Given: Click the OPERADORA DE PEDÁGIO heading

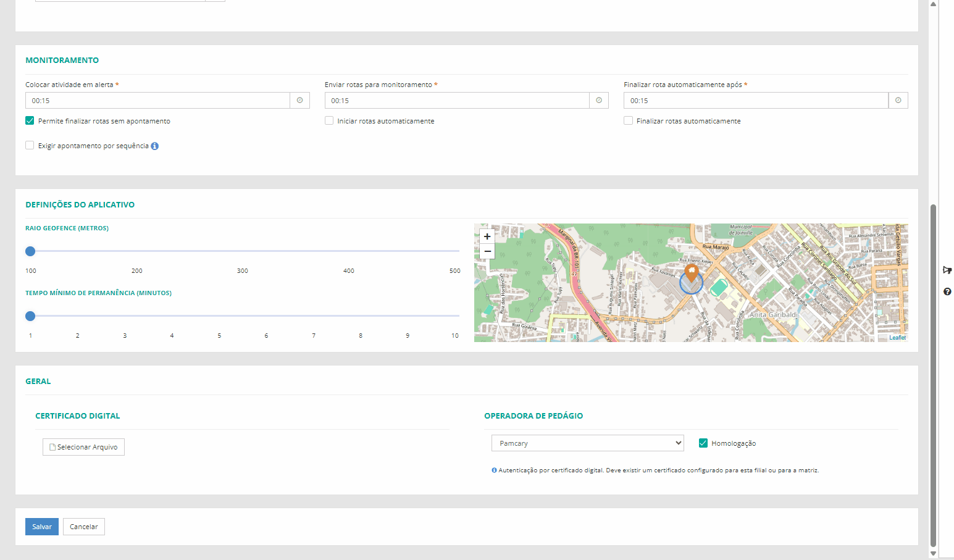Looking at the screenshot, I should point(533,416).
